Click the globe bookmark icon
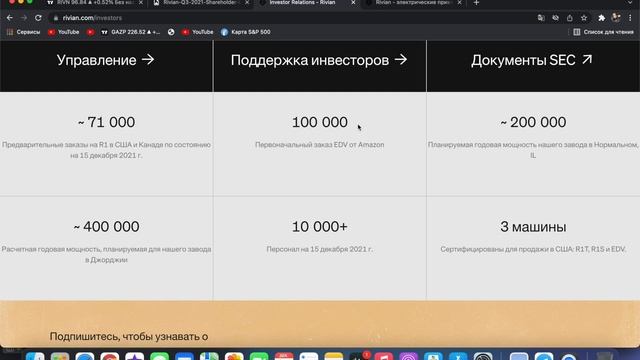640x360 pixels. click(x=171, y=32)
